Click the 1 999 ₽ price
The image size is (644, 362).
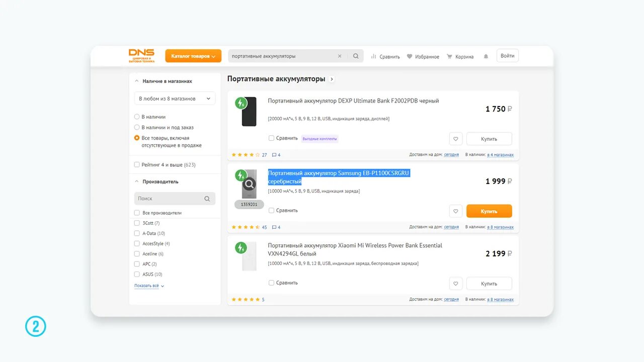(x=499, y=182)
